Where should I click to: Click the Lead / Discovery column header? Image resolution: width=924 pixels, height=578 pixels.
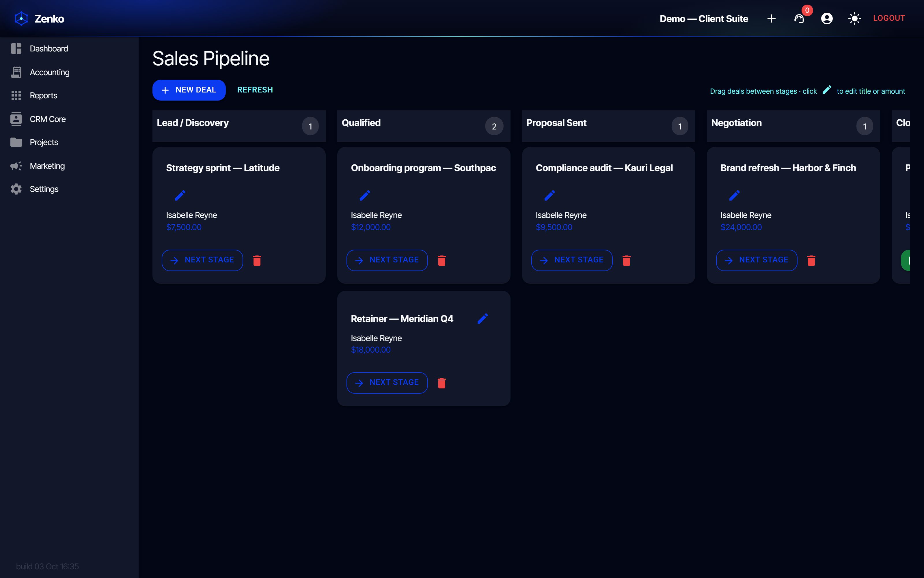pyautogui.click(x=239, y=126)
